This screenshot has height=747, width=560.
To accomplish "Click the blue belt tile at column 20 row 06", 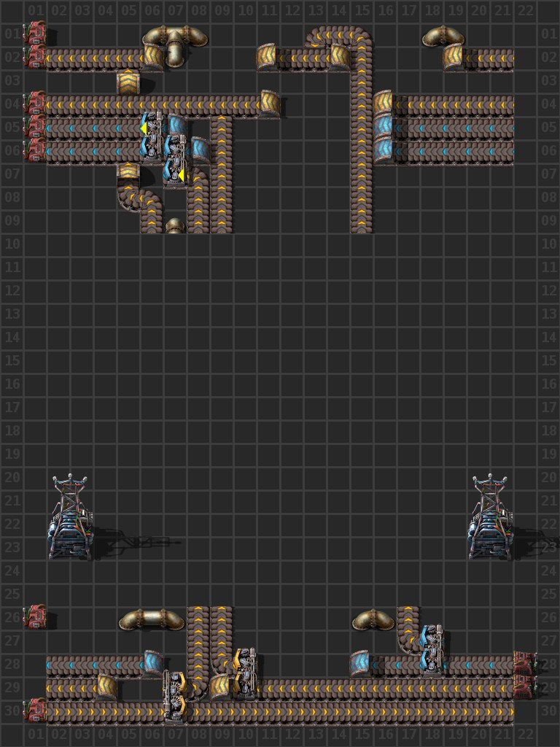I will 478,150.
